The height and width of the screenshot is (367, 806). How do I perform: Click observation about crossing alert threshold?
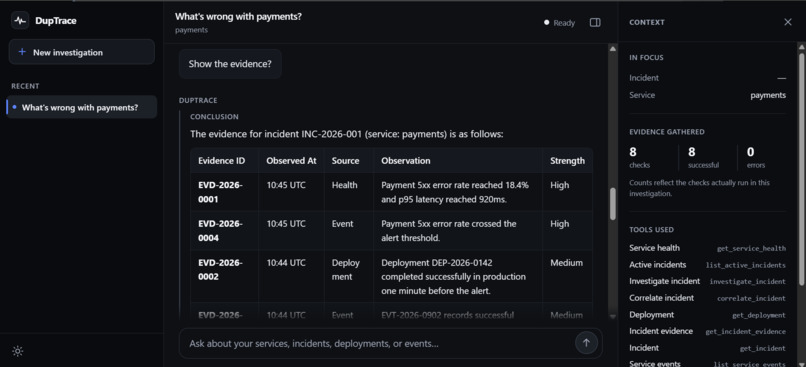point(449,231)
